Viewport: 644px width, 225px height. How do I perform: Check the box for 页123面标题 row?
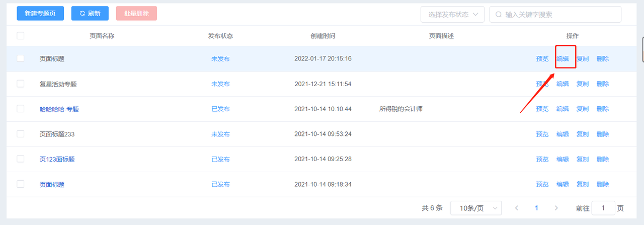[x=21, y=159]
